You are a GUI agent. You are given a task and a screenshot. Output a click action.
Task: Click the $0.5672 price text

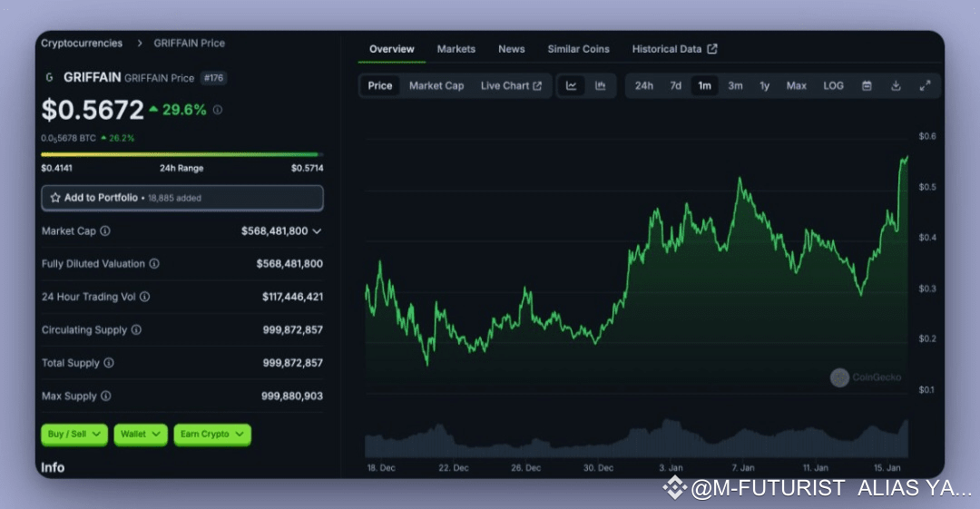[x=93, y=110]
